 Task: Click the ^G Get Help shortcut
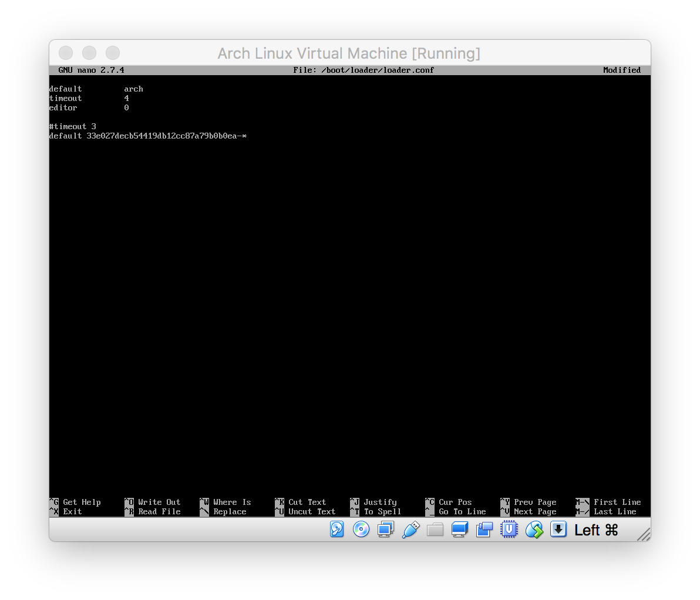coord(75,502)
